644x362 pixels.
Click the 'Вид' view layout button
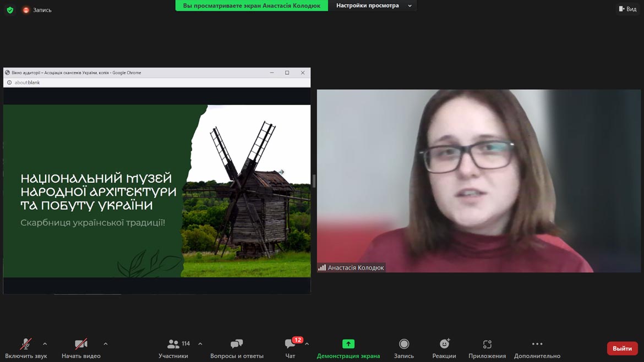(x=627, y=9)
